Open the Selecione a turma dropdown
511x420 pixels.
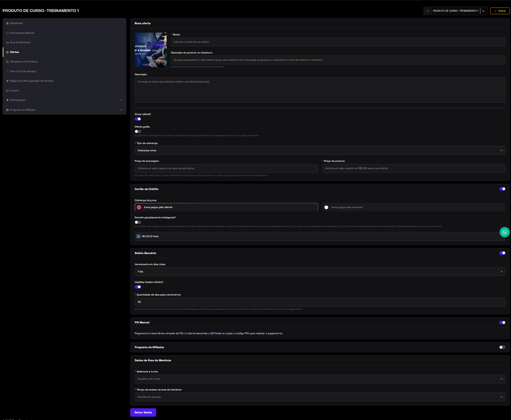320,379
